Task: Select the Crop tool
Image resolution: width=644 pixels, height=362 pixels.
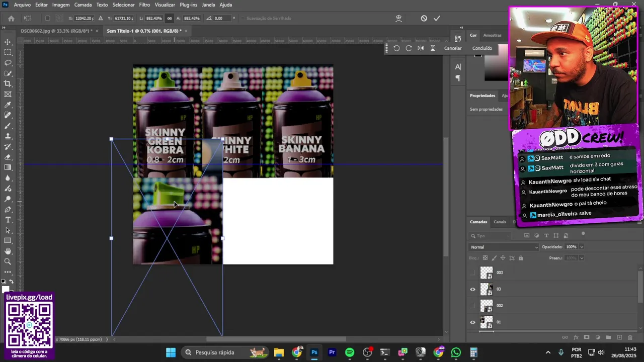Action: point(8,83)
